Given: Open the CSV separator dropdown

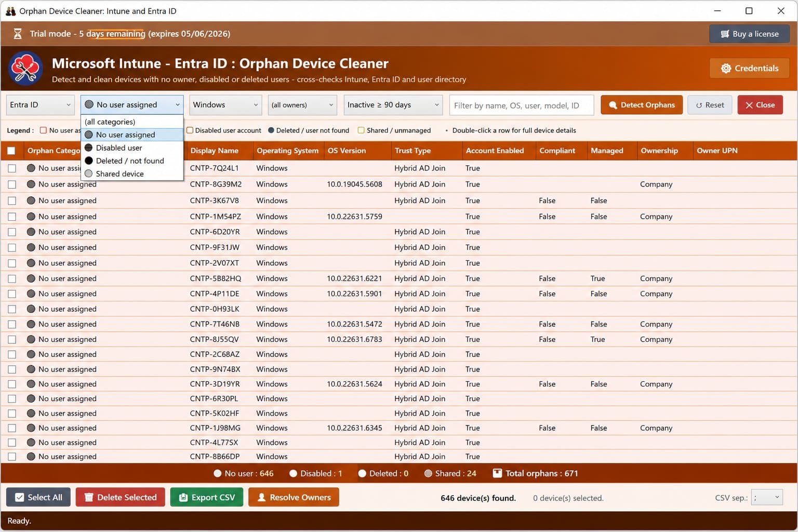Looking at the screenshot, I should pos(767,497).
